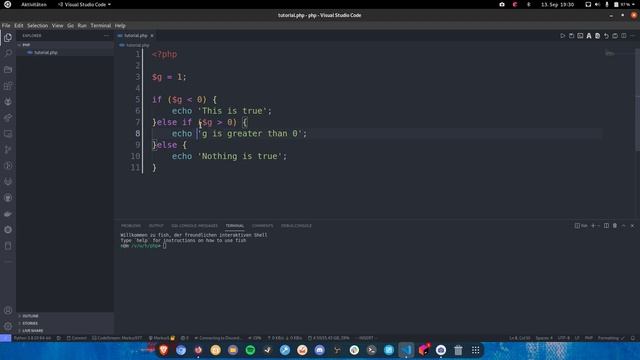Click the editor vertical scrollbar

point(638,100)
